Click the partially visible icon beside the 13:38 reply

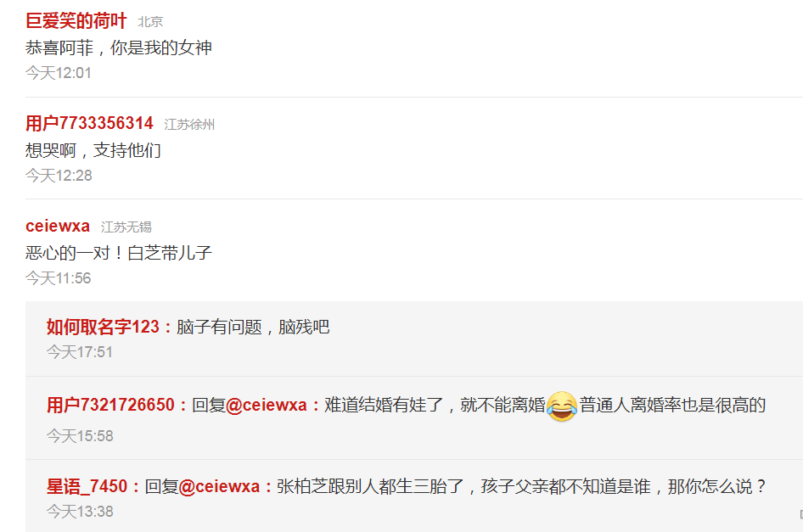coord(800,513)
